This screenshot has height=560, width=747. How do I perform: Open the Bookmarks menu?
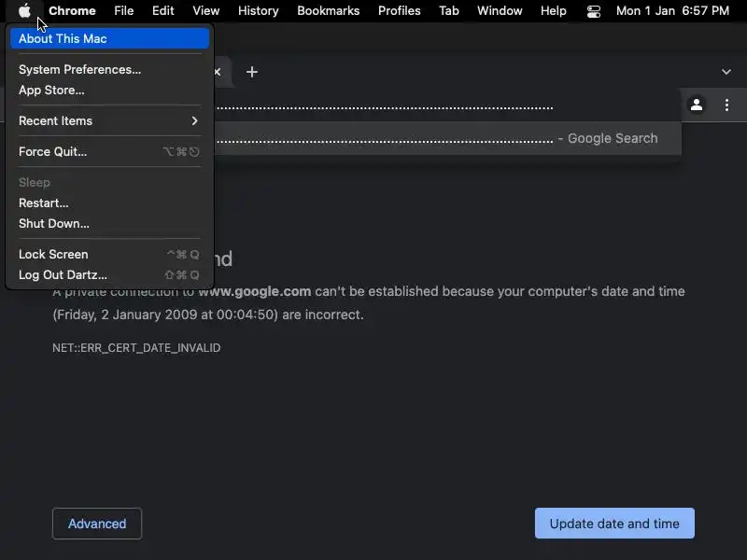pos(329,10)
